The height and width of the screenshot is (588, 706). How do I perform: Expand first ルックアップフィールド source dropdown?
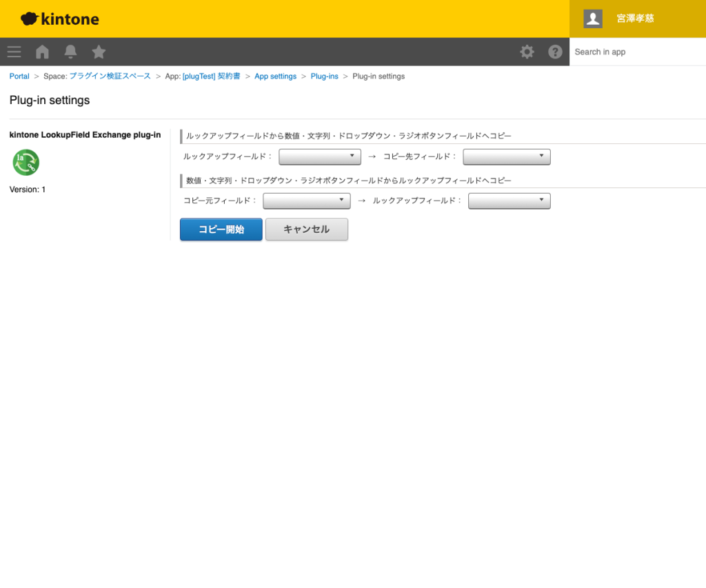click(x=320, y=157)
